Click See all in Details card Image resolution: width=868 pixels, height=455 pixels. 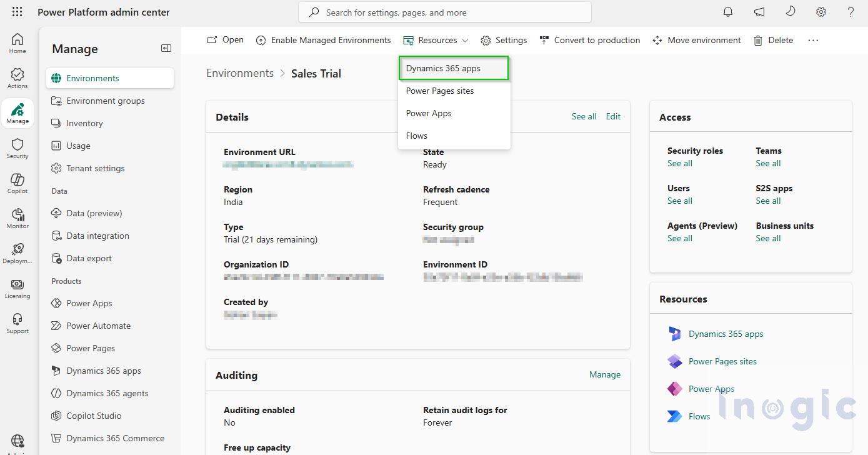[584, 116]
